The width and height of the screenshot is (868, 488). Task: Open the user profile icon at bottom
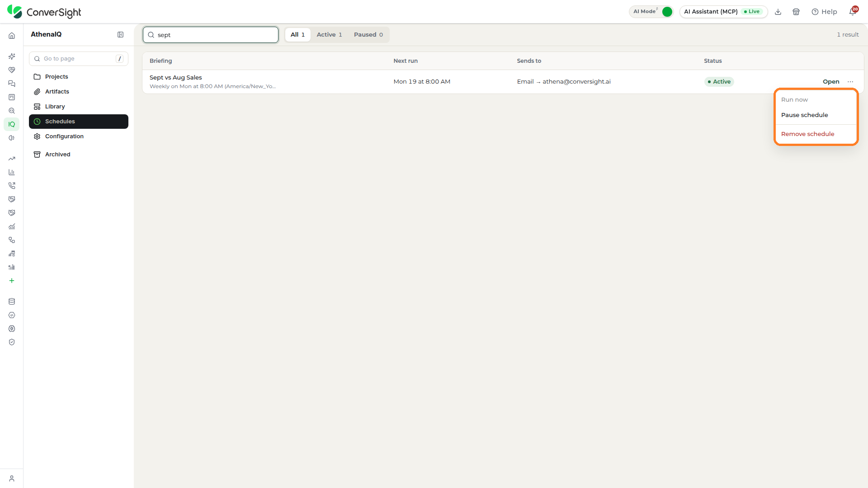pyautogui.click(x=12, y=479)
